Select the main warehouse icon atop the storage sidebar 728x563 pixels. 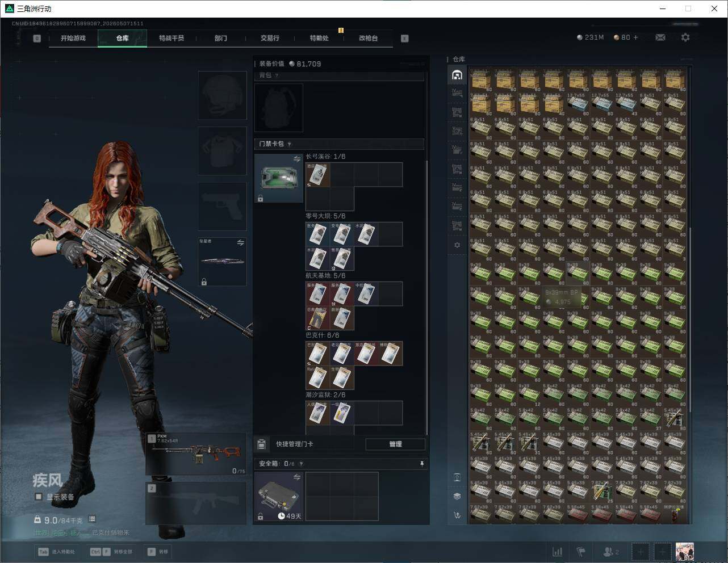[x=457, y=75]
